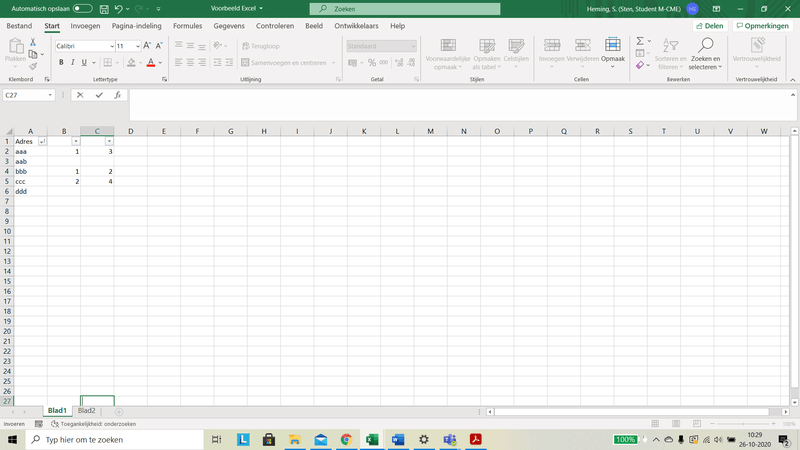The width and height of the screenshot is (800, 450).
Task: Expand the formula bar chevron
Action: (x=793, y=95)
